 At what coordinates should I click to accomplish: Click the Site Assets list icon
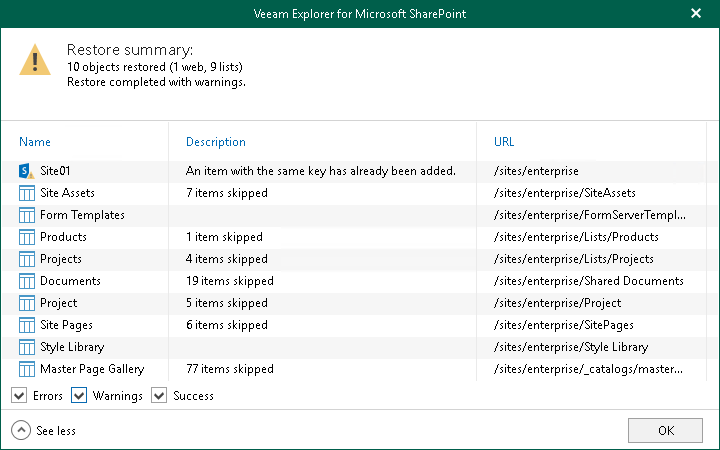(x=27, y=193)
